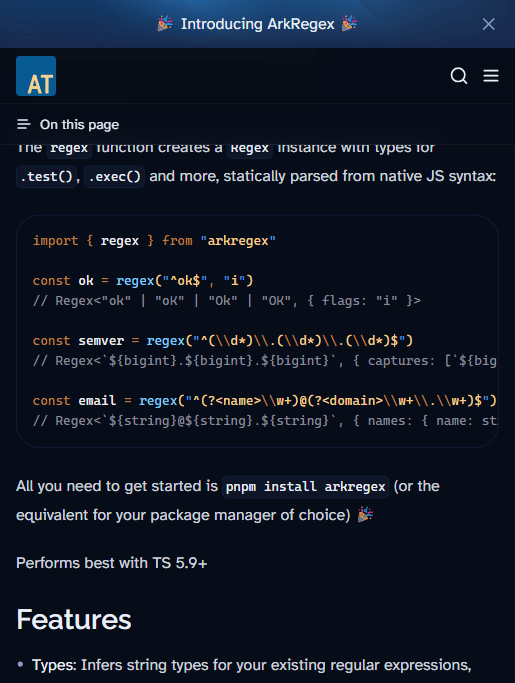Click the ${string}@${string} names comment line
This screenshot has width=515, height=683.
point(264,421)
